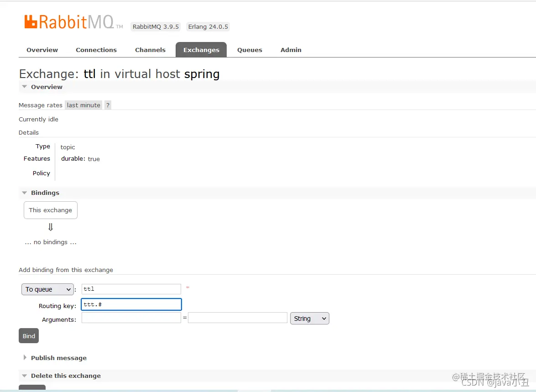This screenshot has height=392, width=536.
Task: Click the 'topic' exchange type value
Action: click(68, 147)
